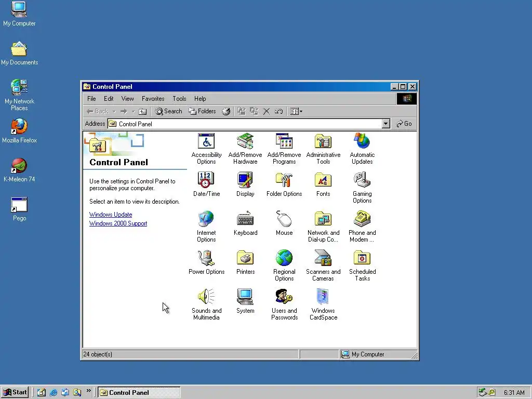532x399 pixels.
Task: Launch Internet Explorer from Quick Launch
Action: (54, 393)
